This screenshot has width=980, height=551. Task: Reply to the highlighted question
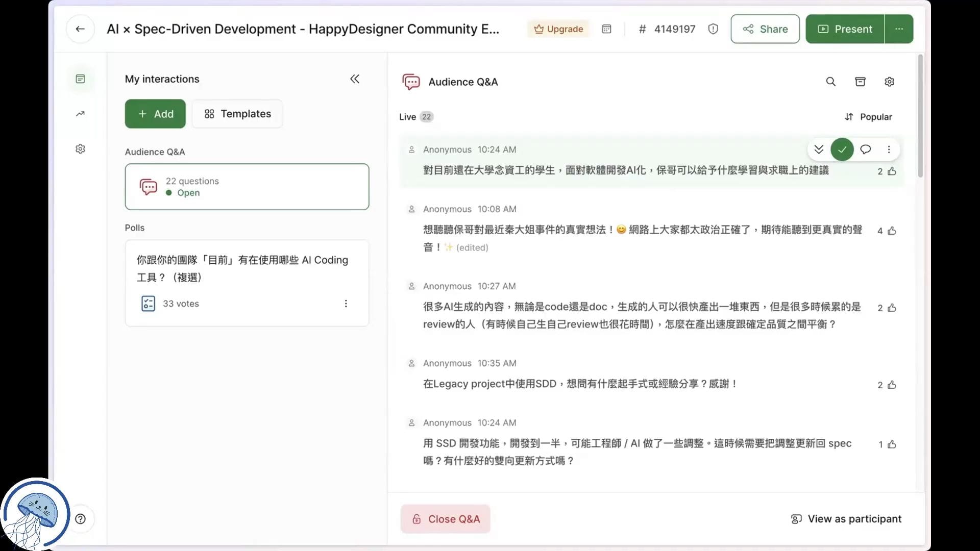865,149
